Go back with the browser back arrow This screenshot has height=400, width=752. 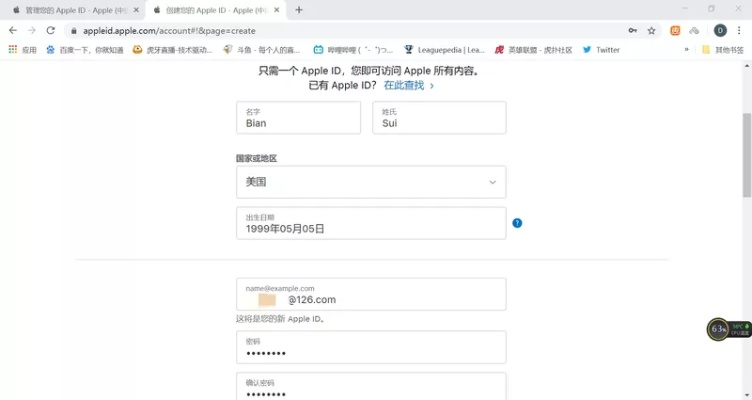pos(13,30)
